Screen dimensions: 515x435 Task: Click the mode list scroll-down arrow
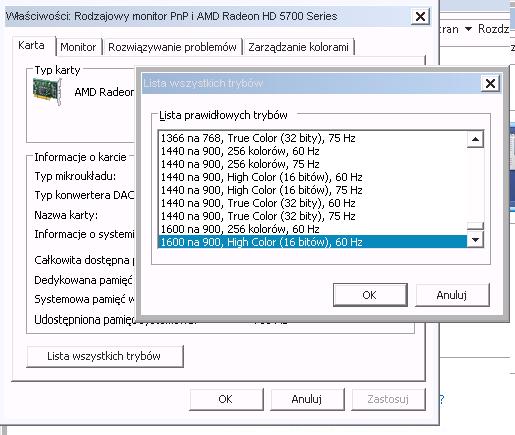pos(475,239)
